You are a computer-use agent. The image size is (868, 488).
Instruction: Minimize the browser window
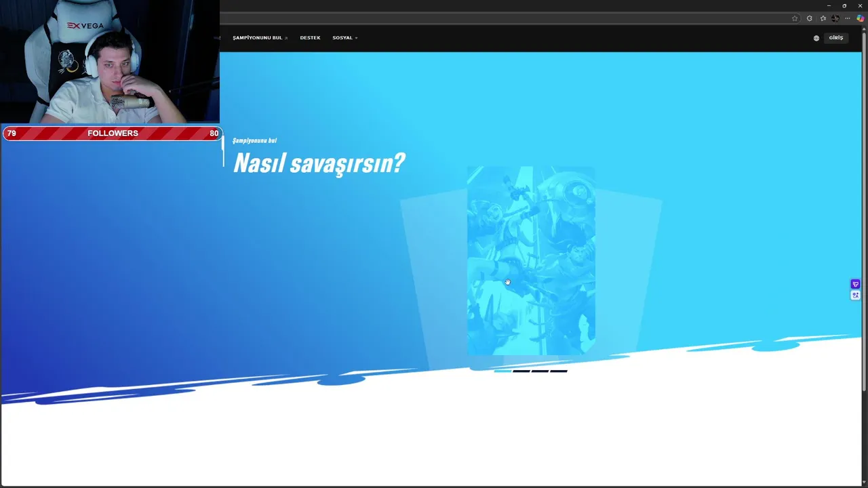coord(829,5)
